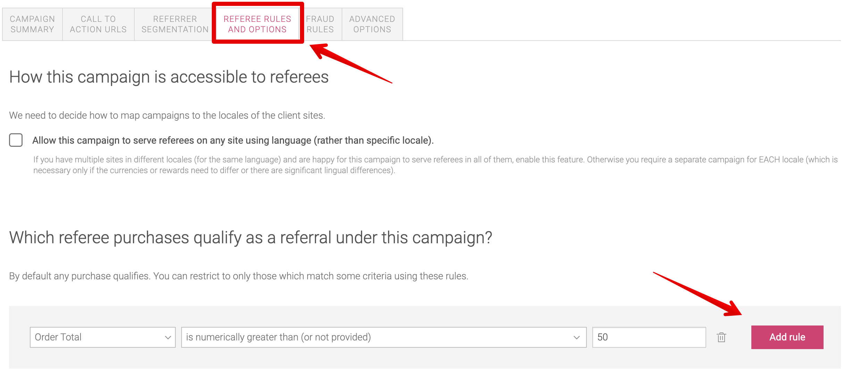
Task: Click the multiple locales help text paragraph
Action: coord(435,165)
